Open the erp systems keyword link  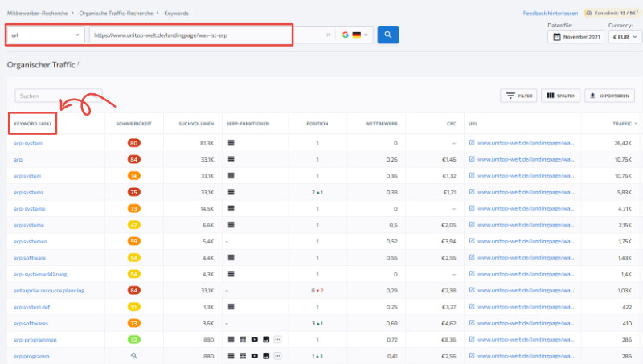(28, 192)
